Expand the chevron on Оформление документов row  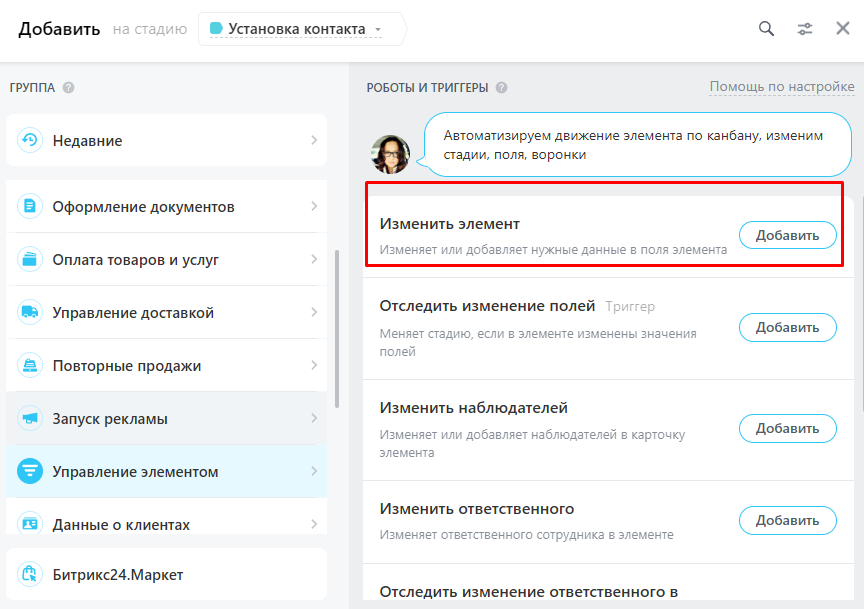(314, 206)
